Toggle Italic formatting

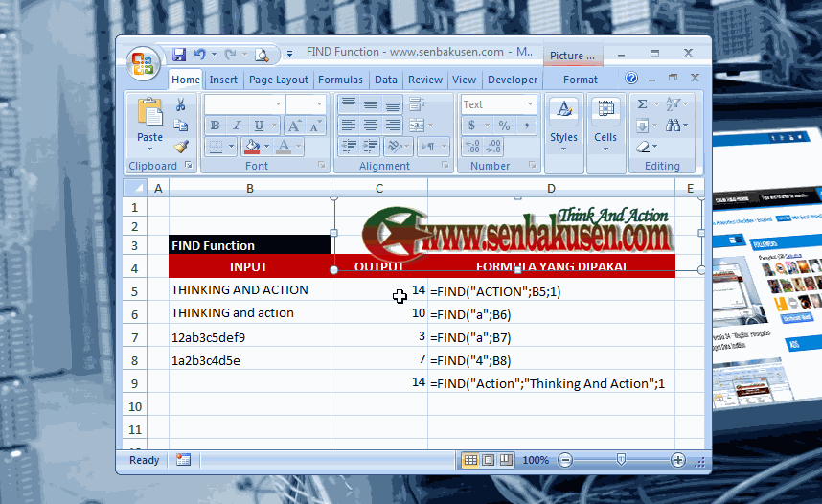[x=237, y=126]
